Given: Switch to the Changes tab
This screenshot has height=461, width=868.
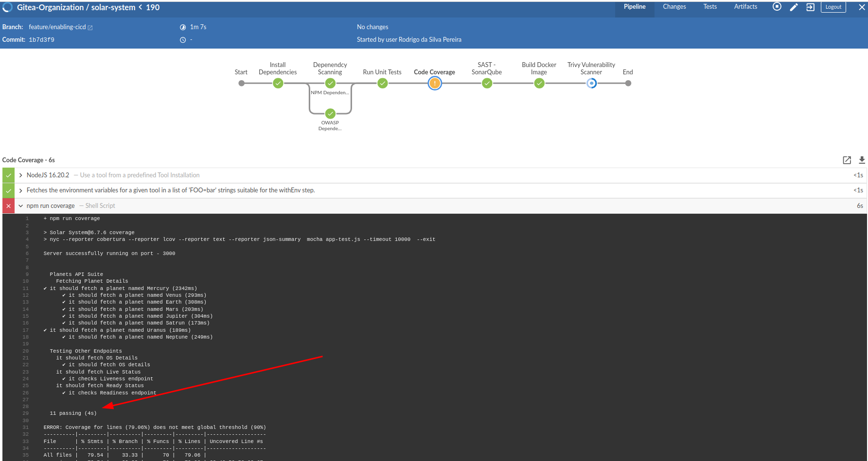Looking at the screenshot, I should [x=674, y=7].
